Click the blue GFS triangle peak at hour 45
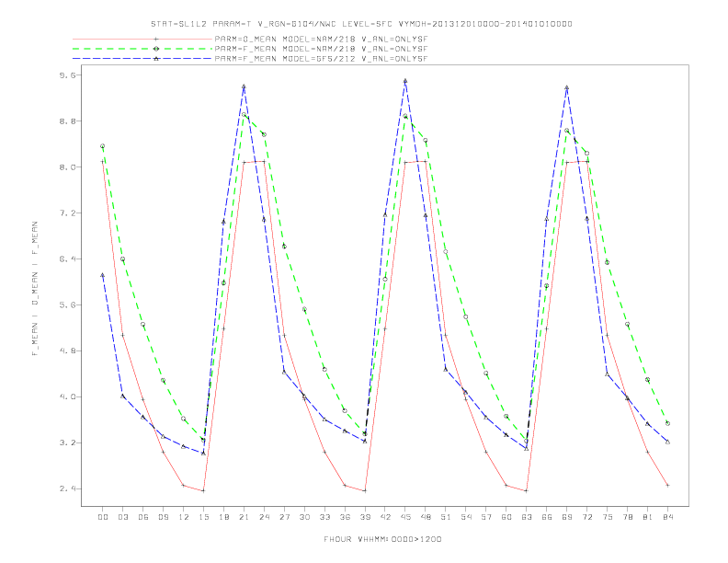Image resolution: width=728 pixels, height=563 pixels. point(405,81)
